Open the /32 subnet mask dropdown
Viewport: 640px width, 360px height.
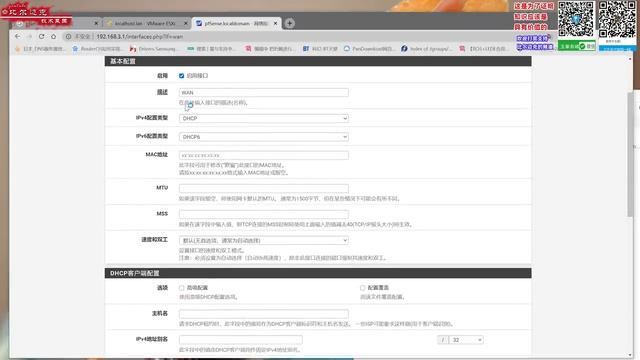[466, 340]
